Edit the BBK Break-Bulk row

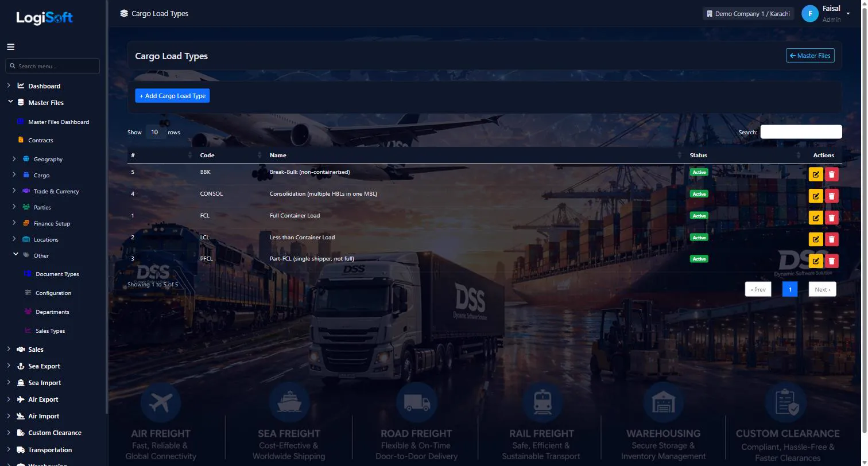(x=816, y=174)
